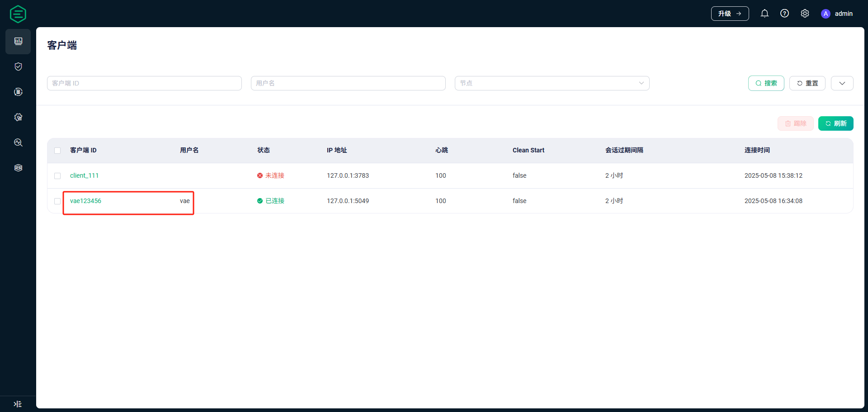868x412 pixels.
Task: Open the data integration sidebar icon
Action: point(18,92)
